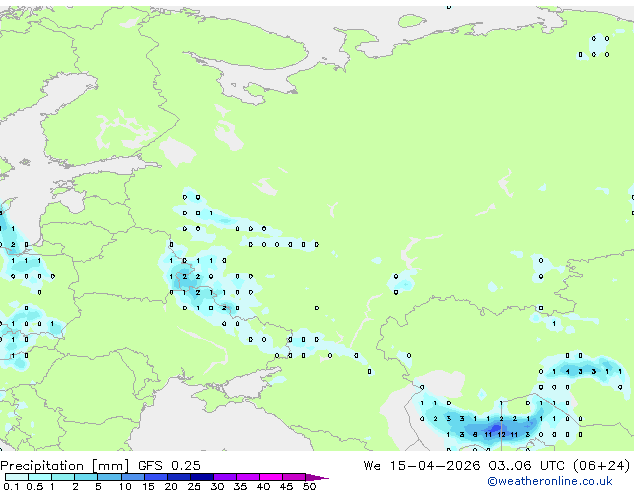The image size is (634, 490).
Task: Click the 35–40 mm legend swatch
Action: (x=248, y=477)
